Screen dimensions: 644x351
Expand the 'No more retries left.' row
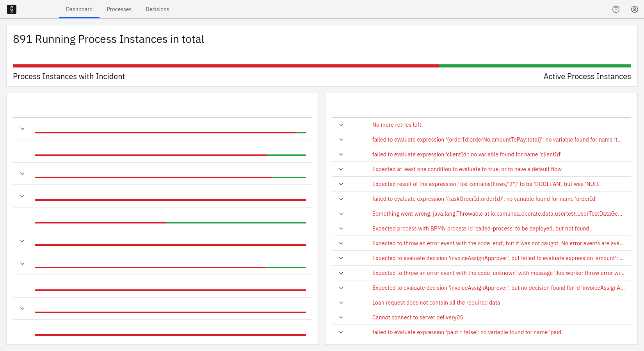pyautogui.click(x=341, y=125)
